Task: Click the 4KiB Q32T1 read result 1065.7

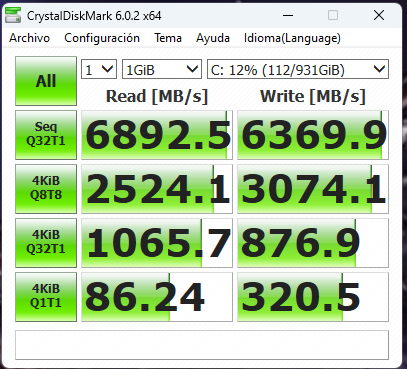Action: pos(157,243)
